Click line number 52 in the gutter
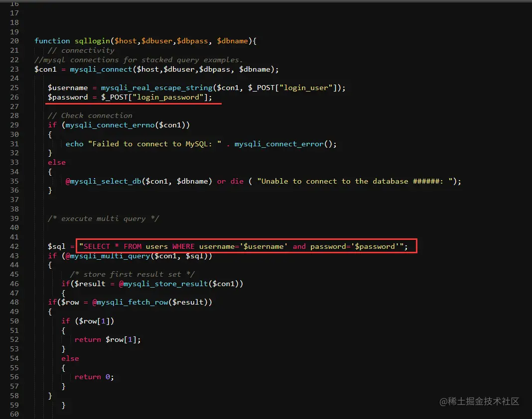The image size is (532, 419). (14, 340)
